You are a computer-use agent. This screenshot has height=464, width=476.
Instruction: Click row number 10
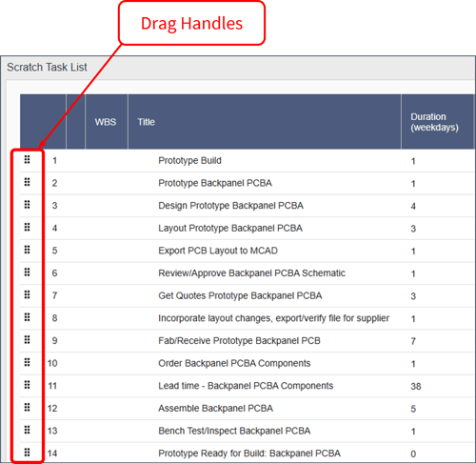(52, 363)
